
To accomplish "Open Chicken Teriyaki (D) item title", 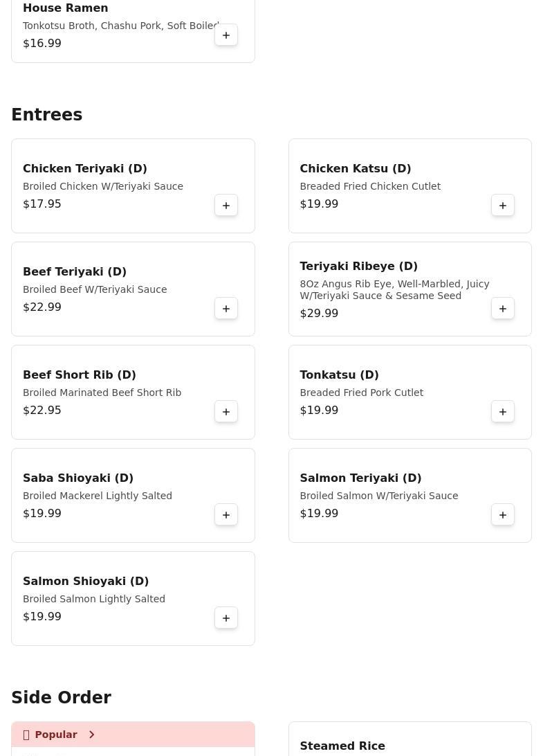I will pyautogui.click(x=85, y=169).
